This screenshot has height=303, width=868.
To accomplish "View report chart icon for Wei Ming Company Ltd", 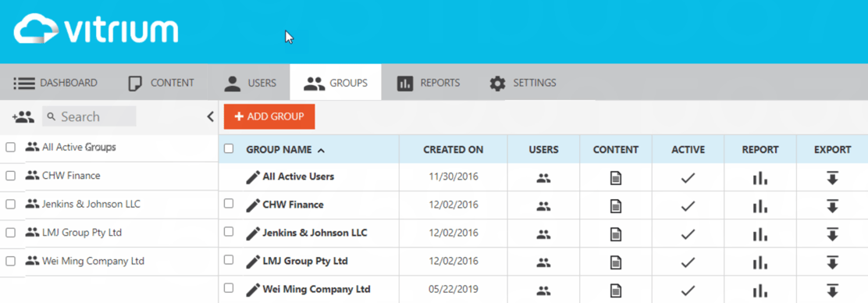I will tap(760, 291).
